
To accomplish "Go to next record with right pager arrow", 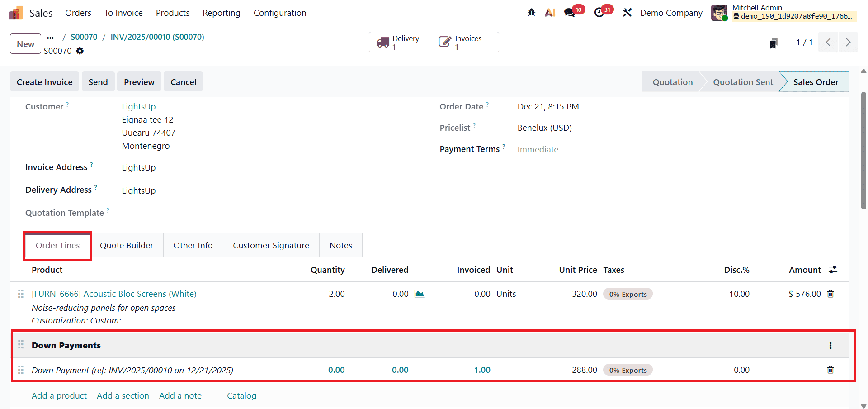I will pyautogui.click(x=848, y=42).
